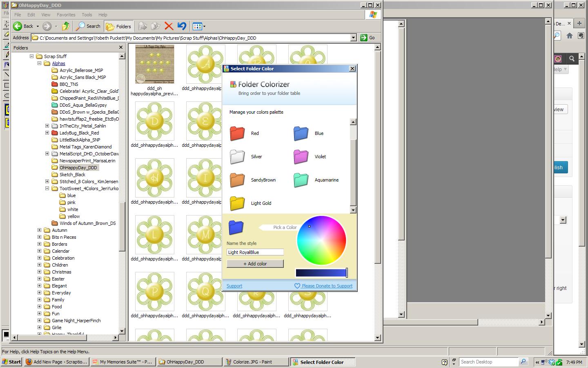
Task: Open the address bar dropdown arrow
Action: click(353, 38)
